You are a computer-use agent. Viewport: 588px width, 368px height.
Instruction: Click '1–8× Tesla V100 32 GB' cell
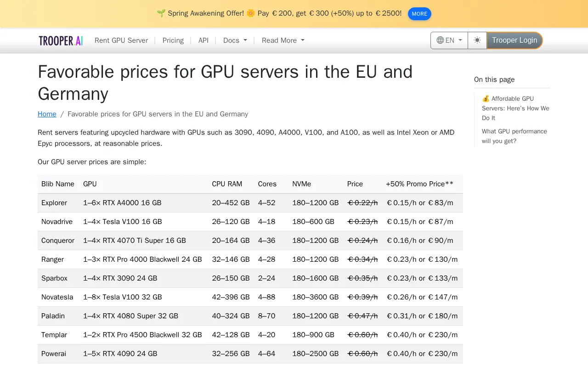pos(123,297)
